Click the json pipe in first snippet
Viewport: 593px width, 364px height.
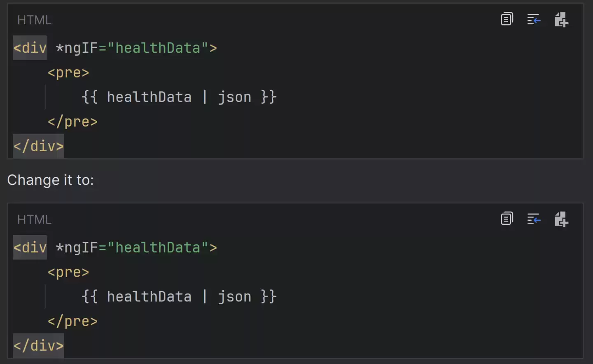point(234,98)
